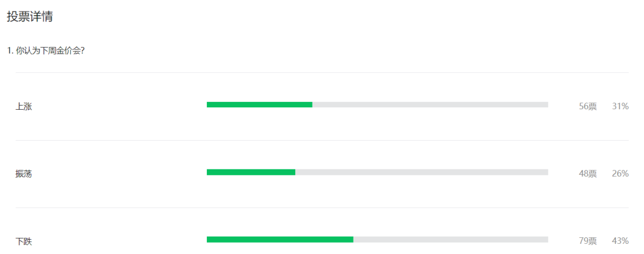The width and height of the screenshot is (644, 254).
Task: Click the 48票 vote count
Action: (x=588, y=174)
